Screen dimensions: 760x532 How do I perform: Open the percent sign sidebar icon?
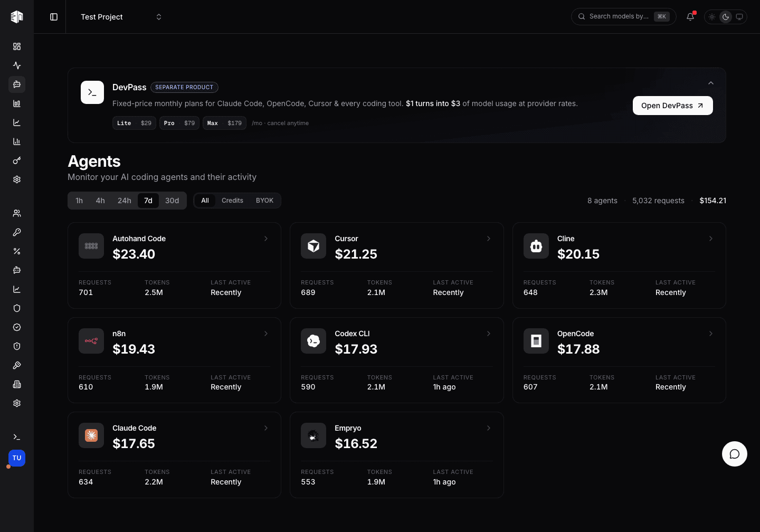pyautogui.click(x=17, y=251)
